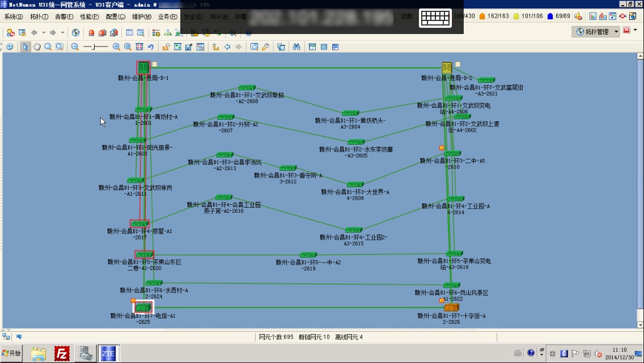The width and height of the screenshot is (644, 363).
Task: Click the network hierarchy tree icon
Action: tap(168, 32)
